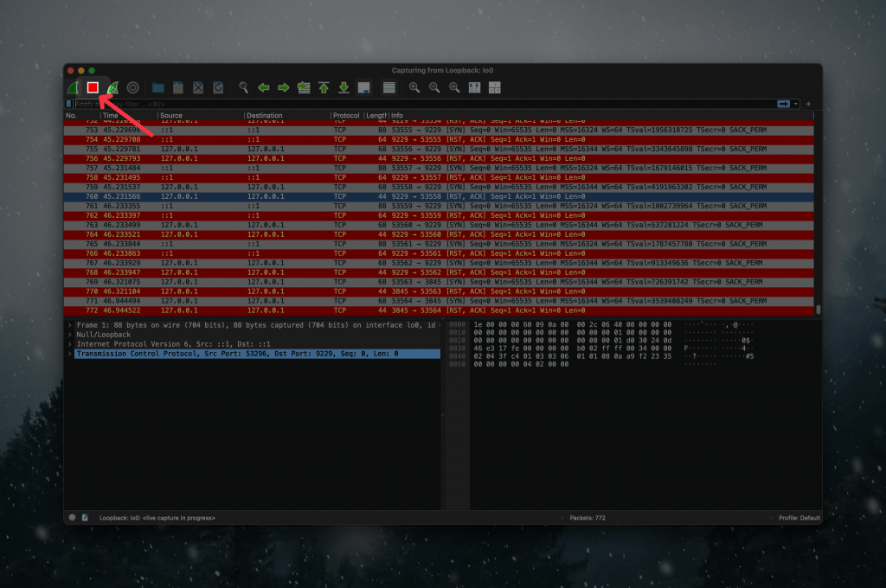Sort by the Time column header
Viewport: 886px width, 588px height.
point(129,115)
